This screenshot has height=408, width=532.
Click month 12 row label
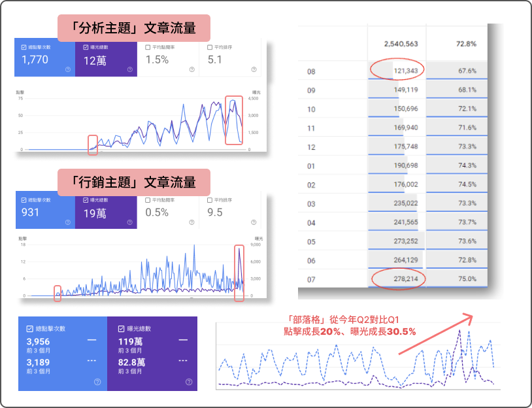311,147
